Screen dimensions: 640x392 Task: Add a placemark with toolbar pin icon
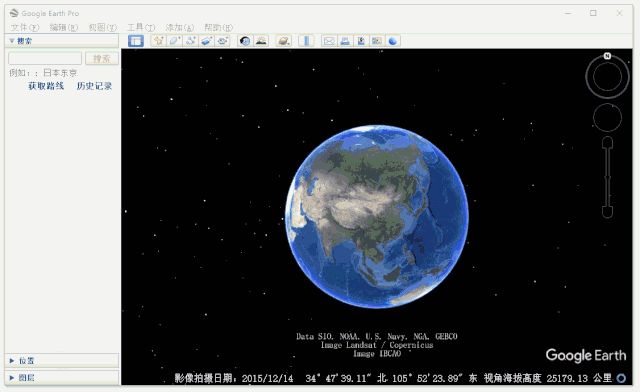[159, 41]
